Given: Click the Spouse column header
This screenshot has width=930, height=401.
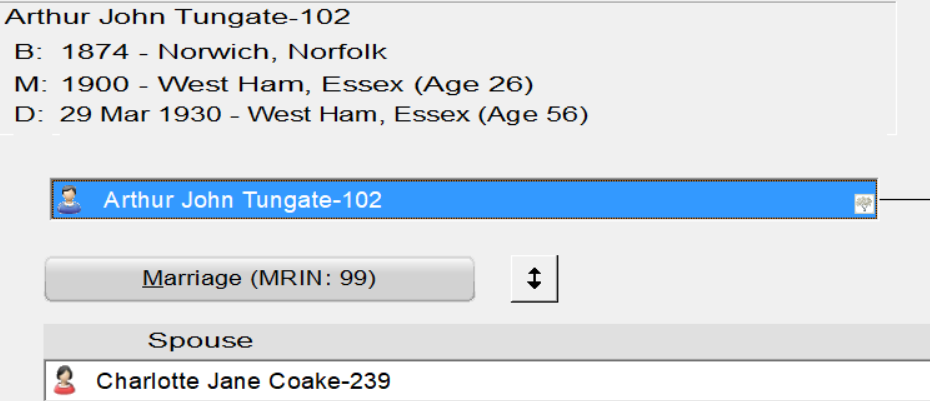Looking at the screenshot, I should 200,340.
